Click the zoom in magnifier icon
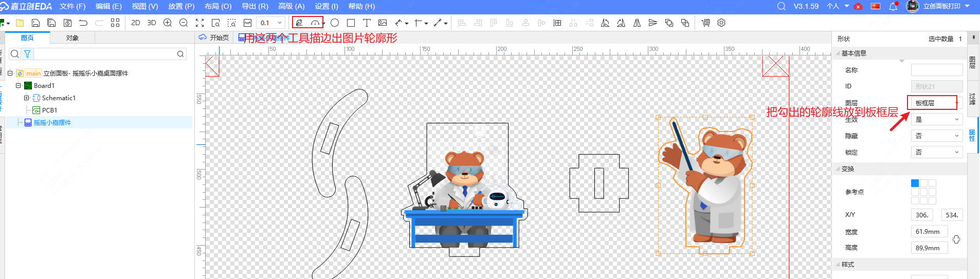The height and width of the screenshot is (279, 980). point(168,23)
